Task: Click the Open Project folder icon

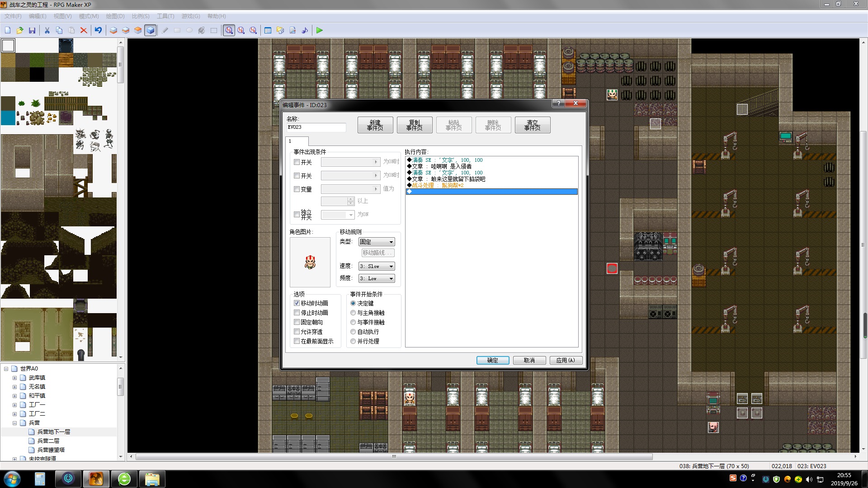Action: pyautogui.click(x=20, y=30)
